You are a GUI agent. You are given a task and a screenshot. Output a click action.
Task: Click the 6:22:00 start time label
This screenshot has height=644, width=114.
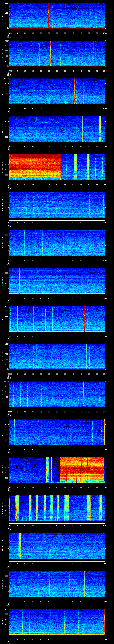(x=9, y=260)
